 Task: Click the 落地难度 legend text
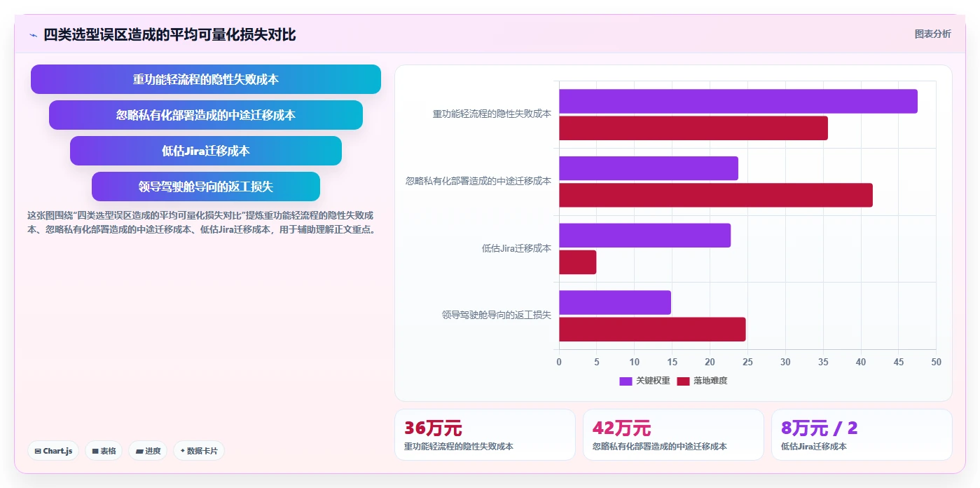(710, 381)
